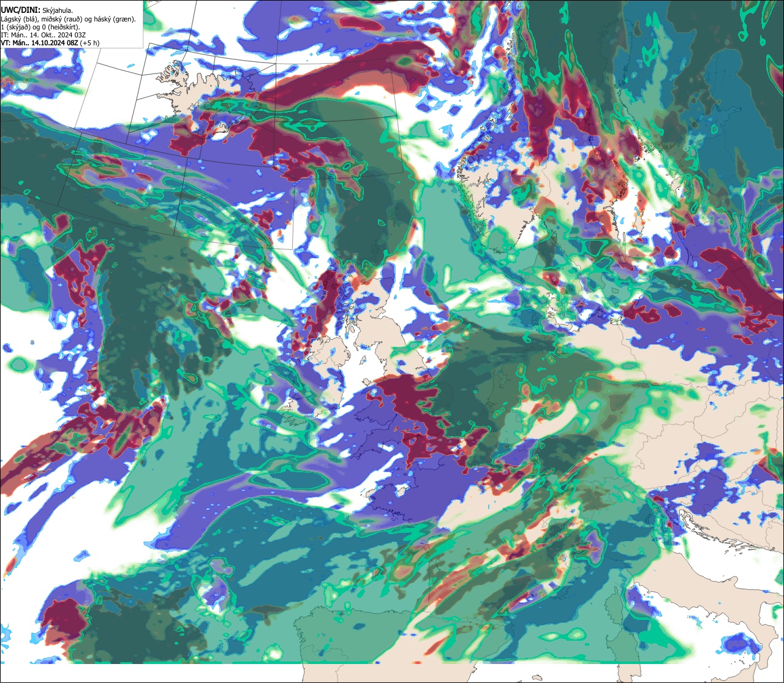Click the 'VT: Mán.. 14.10.2024 08Z (+5 h)' line
This screenshot has width=784, height=683.
50,43
